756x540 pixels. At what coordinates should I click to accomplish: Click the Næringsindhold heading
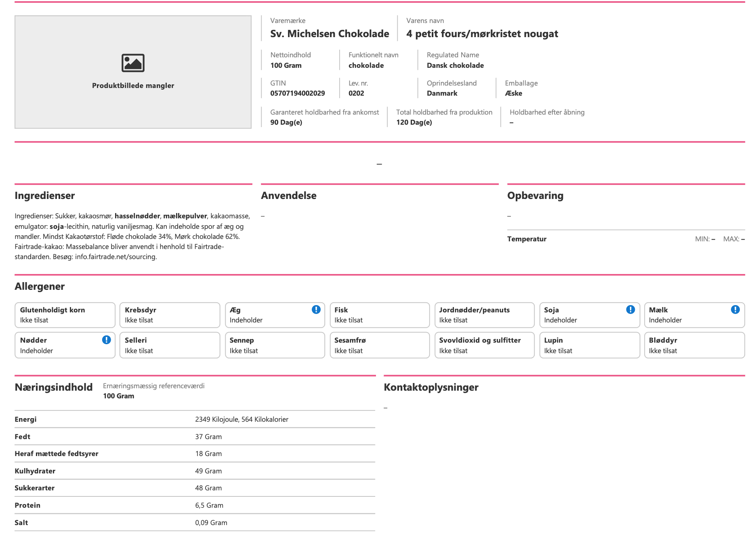coord(54,387)
